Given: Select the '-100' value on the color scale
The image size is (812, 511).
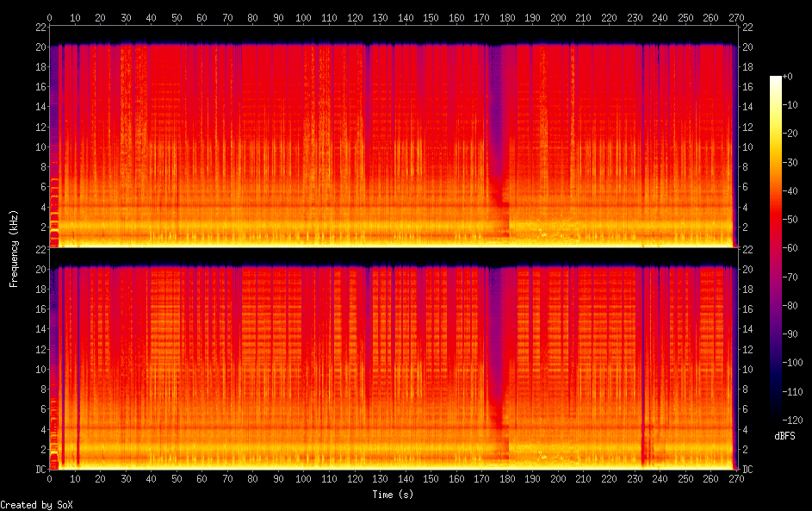Looking at the screenshot, I should (792, 362).
